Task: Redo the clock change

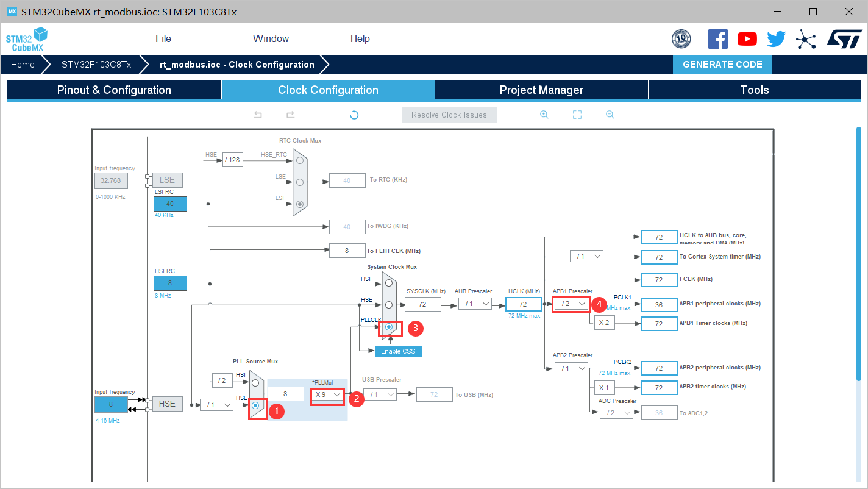Action: 291,115
